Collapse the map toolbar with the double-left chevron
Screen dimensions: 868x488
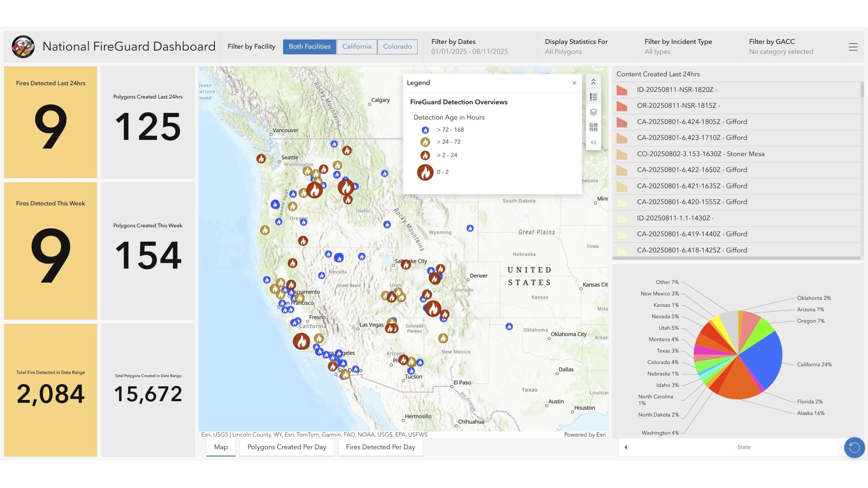tap(594, 142)
